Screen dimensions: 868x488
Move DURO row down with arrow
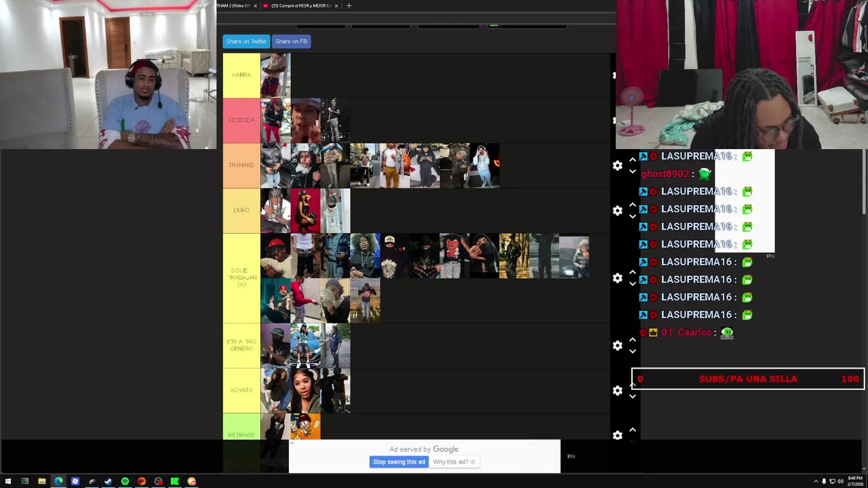click(633, 216)
